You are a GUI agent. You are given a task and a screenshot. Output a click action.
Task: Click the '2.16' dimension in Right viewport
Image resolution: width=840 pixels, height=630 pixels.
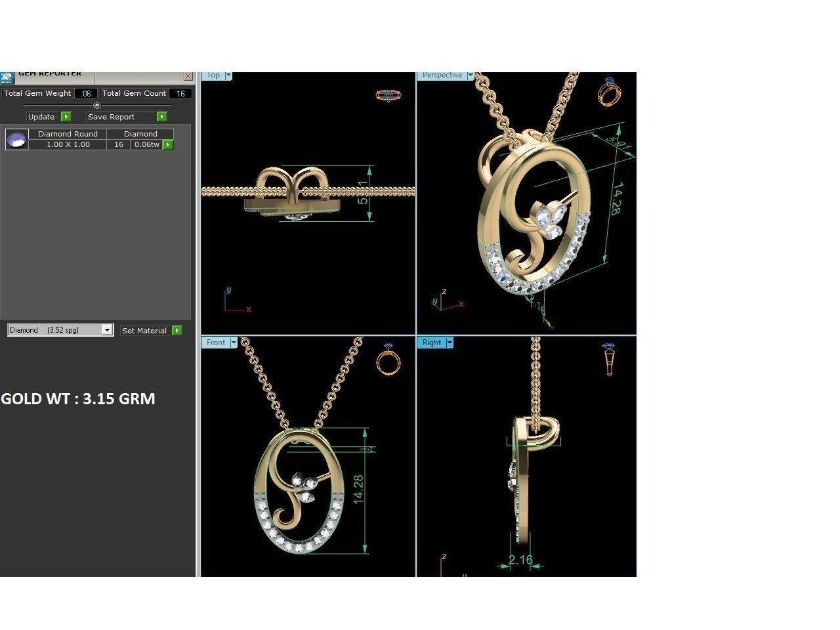coord(520,560)
